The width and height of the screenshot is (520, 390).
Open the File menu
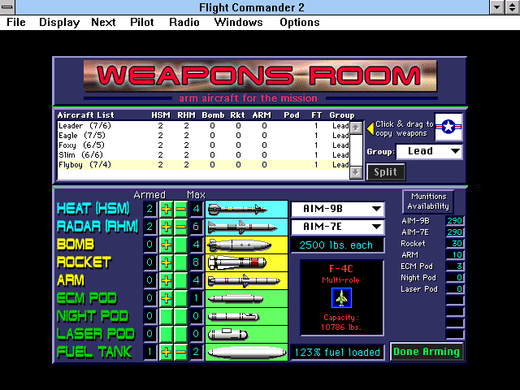point(16,22)
